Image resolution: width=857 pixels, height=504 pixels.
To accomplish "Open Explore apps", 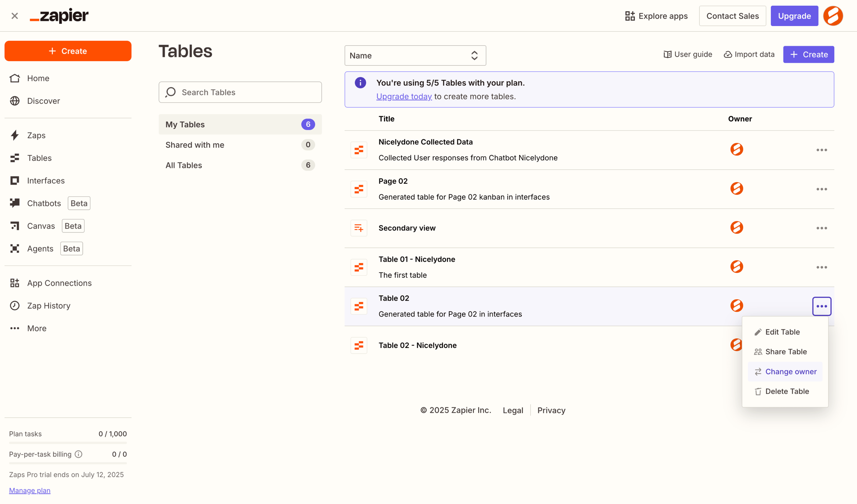I will (x=656, y=16).
